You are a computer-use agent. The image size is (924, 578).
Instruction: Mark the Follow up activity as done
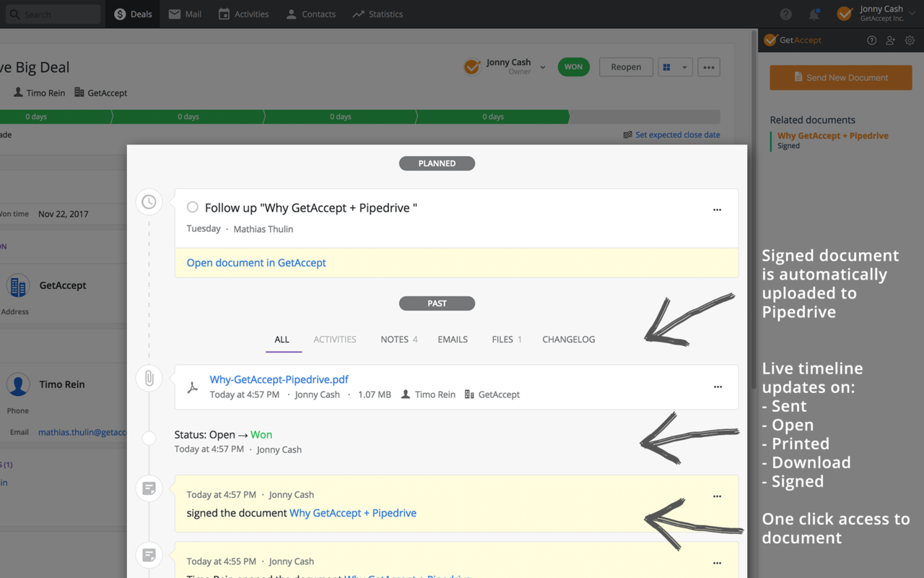(192, 207)
